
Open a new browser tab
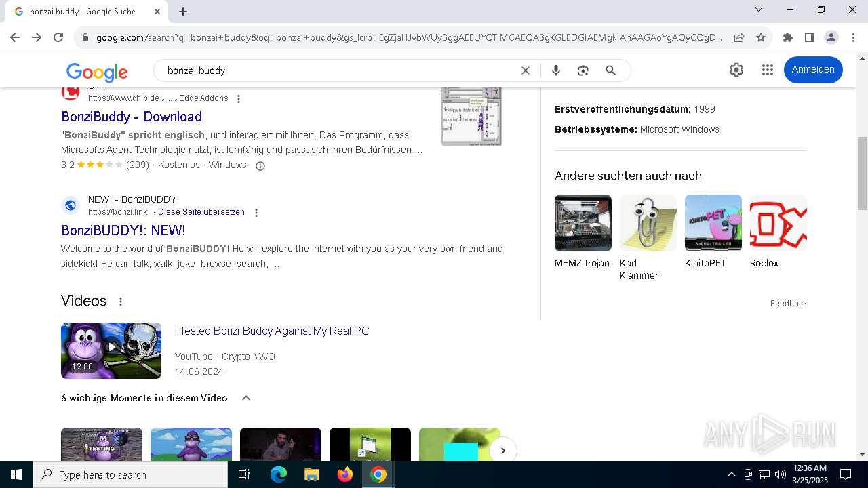coord(183,11)
